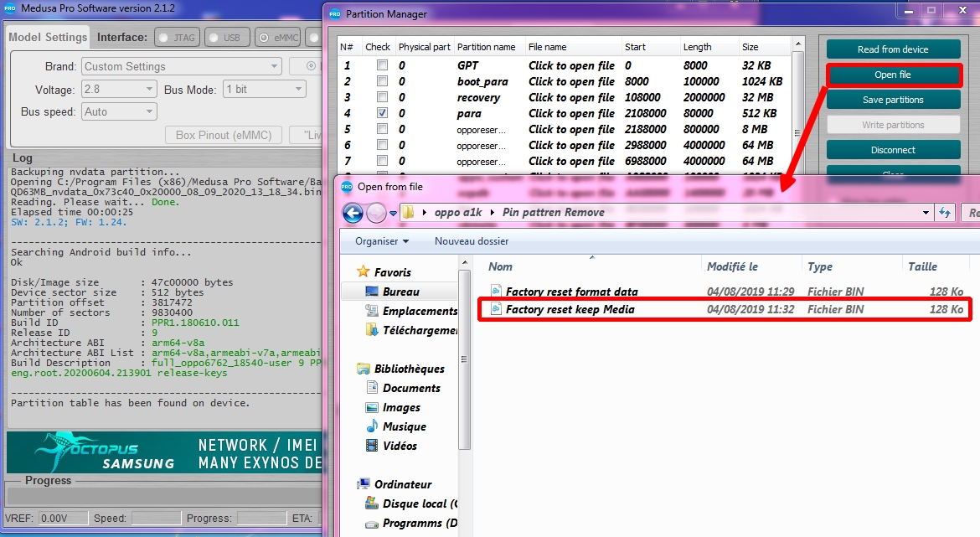
Task: Open Favoris star in navigation pane
Action: (363, 271)
